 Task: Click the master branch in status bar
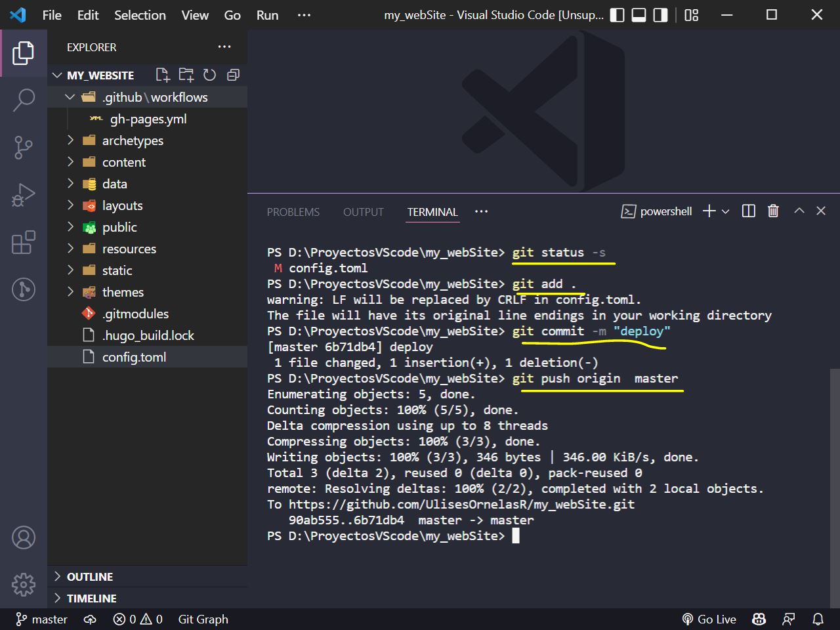tap(42, 619)
